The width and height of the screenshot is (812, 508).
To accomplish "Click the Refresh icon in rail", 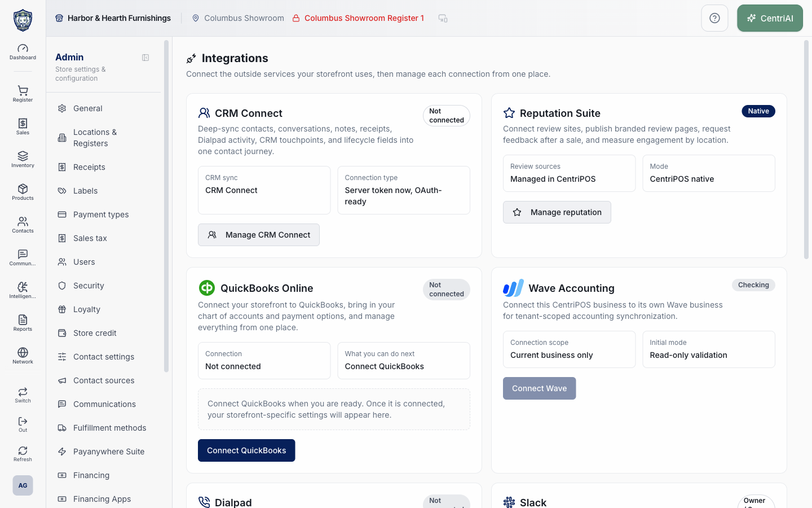I will click(23, 454).
